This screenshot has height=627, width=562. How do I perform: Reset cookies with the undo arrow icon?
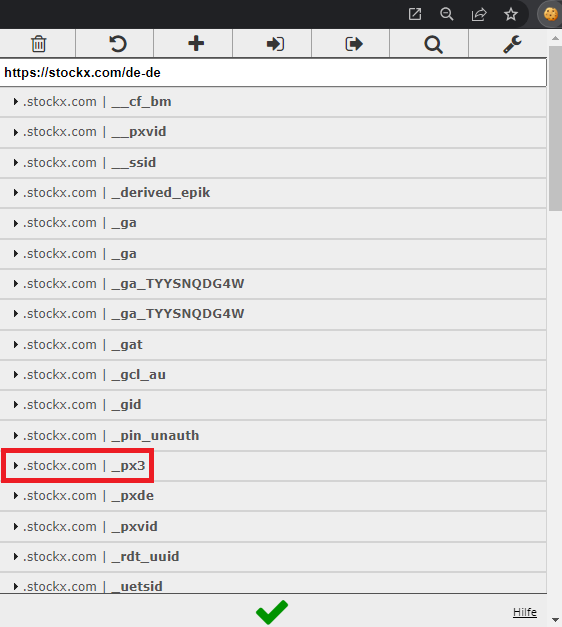[x=118, y=44]
